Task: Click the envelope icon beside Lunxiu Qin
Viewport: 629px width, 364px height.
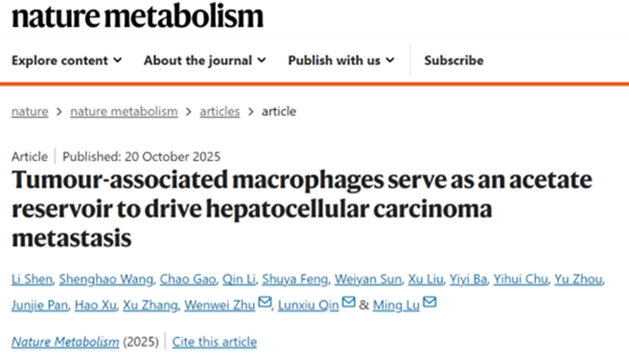Action: 348,302
